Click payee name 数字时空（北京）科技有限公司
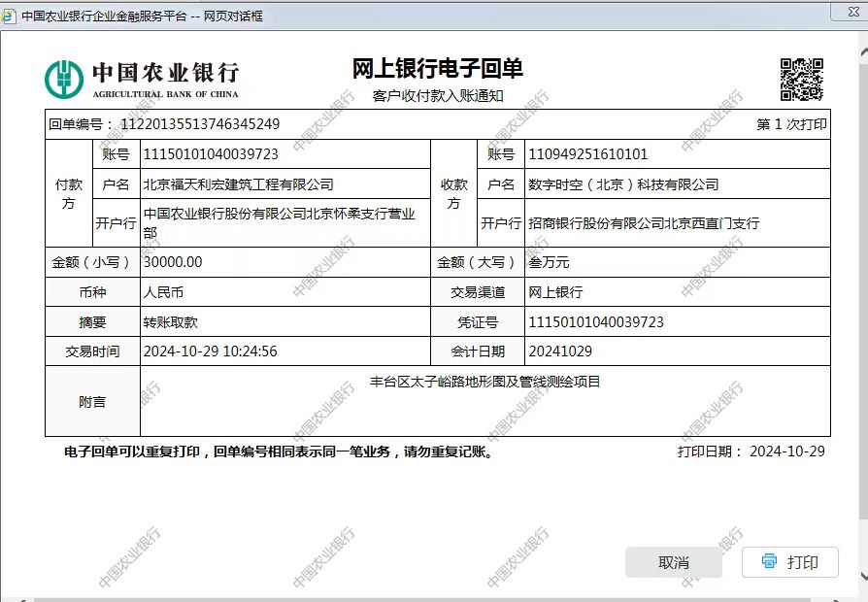 (622, 184)
